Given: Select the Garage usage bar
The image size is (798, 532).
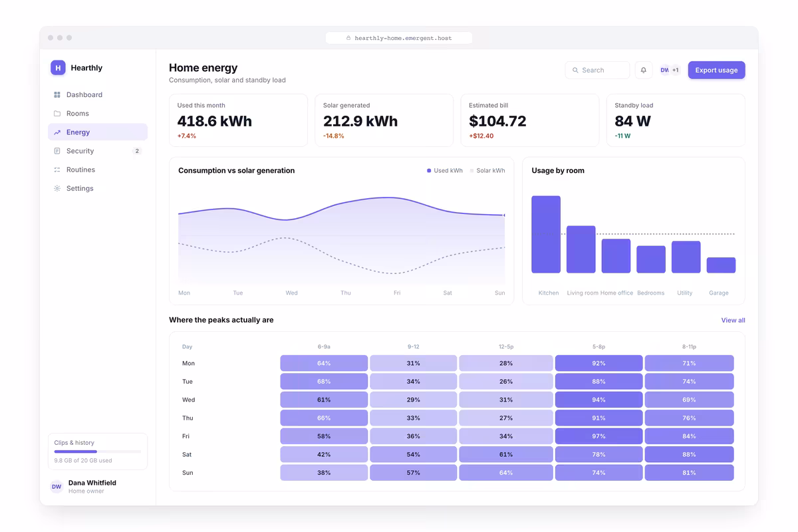Looking at the screenshot, I should [x=721, y=265].
